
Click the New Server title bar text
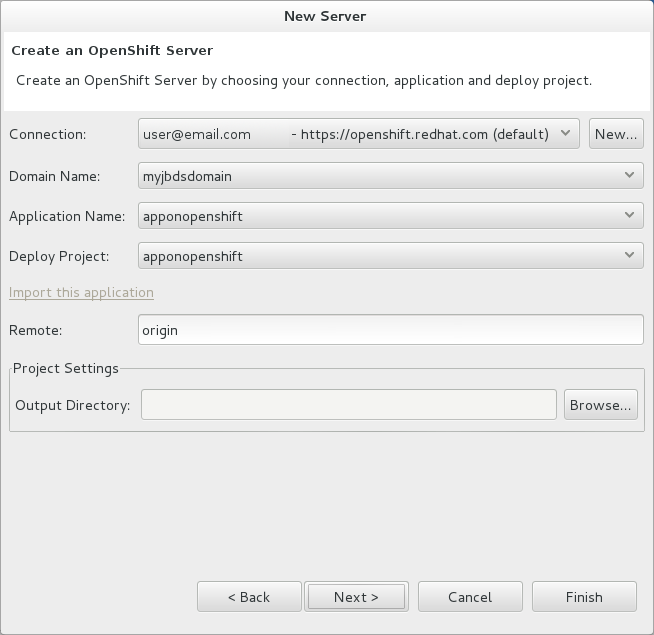pos(325,16)
